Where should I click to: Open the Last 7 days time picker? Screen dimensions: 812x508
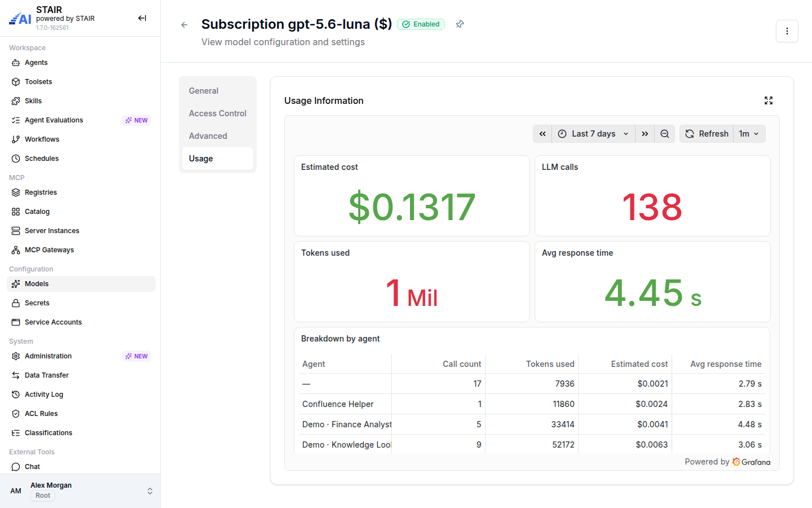(593, 134)
